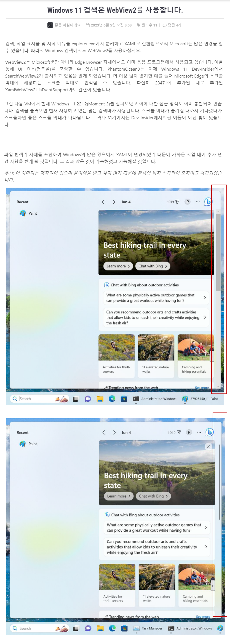The height and width of the screenshot is (644, 230).
Task: Click the Task View taskbar icon in upper screenshot
Action: 76,399
